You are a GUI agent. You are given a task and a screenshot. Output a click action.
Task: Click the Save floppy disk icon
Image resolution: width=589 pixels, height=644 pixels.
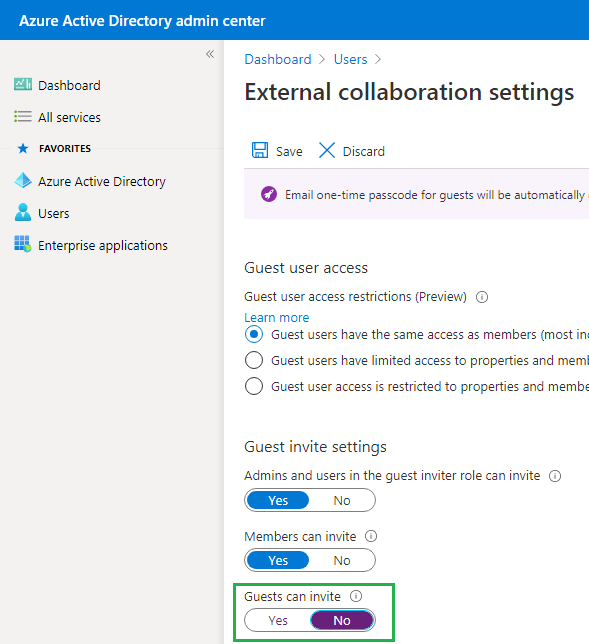click(260, 150)
